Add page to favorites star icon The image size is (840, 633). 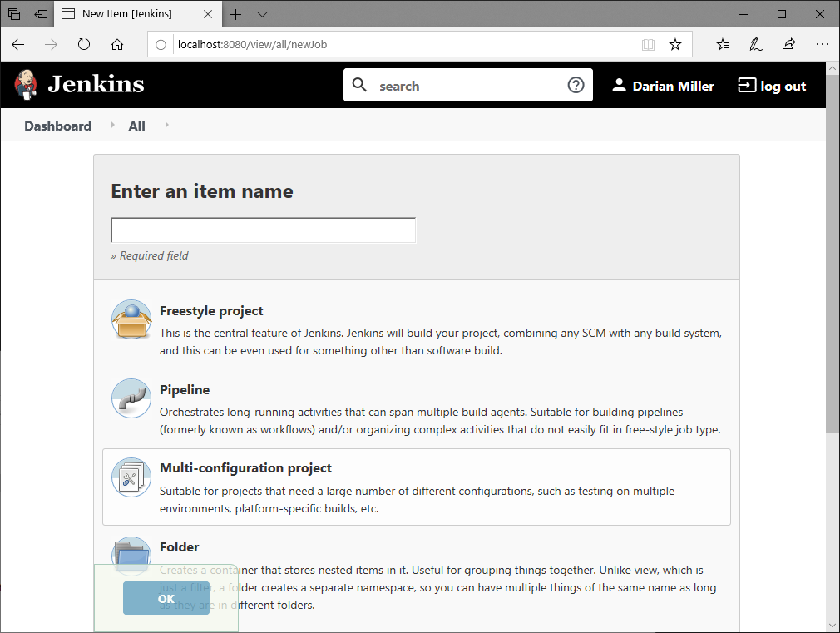click(675, 45)
